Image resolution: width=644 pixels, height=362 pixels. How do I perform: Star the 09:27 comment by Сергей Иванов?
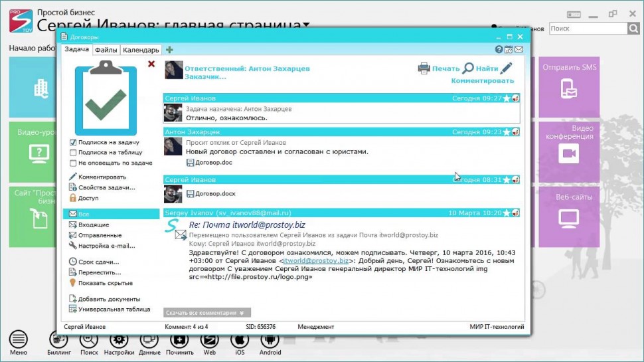pos(507,98)
